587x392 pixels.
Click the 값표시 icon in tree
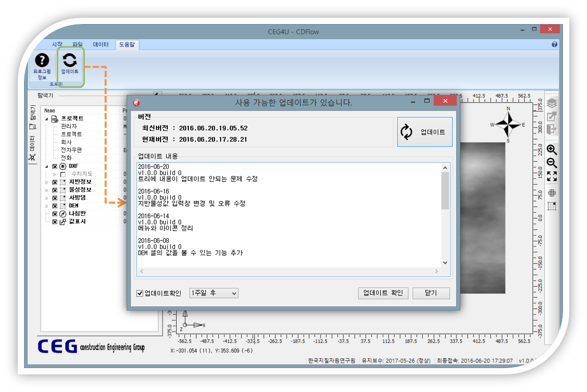tap(63, 222)
